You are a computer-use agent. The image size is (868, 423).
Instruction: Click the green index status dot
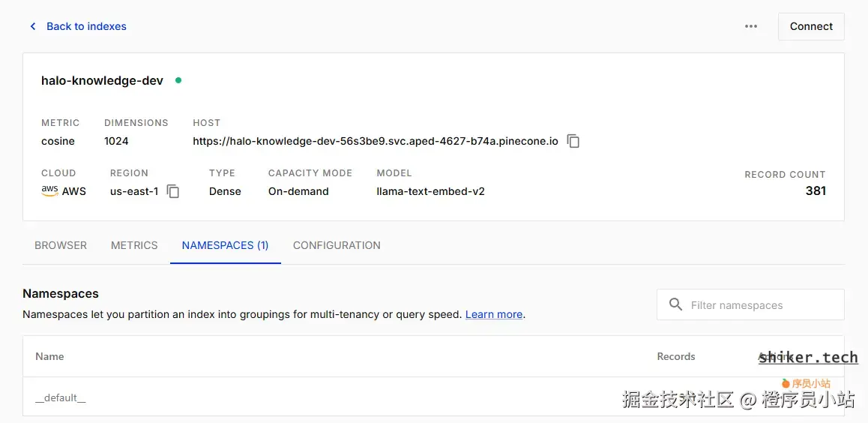[x=178, y=80]
